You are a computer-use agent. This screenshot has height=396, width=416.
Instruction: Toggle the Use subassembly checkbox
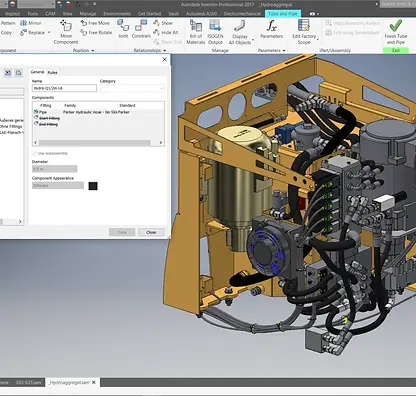34,153
